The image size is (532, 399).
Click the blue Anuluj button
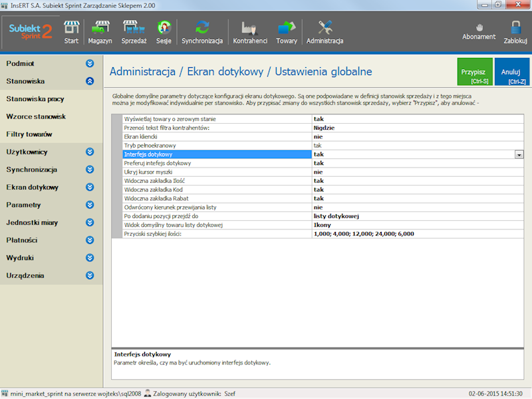point(511,72)
